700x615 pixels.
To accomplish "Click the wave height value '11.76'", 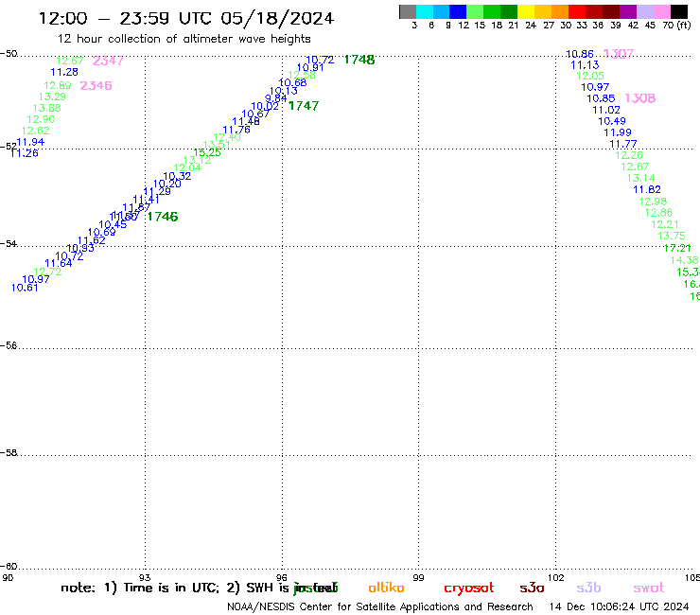I will tap(236, 130).
